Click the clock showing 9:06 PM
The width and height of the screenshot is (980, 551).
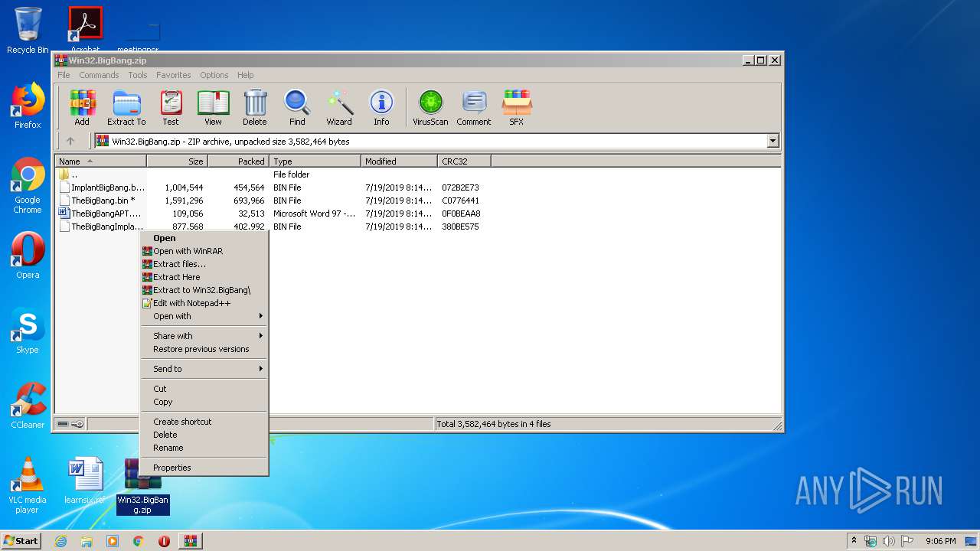click(940, 541)
